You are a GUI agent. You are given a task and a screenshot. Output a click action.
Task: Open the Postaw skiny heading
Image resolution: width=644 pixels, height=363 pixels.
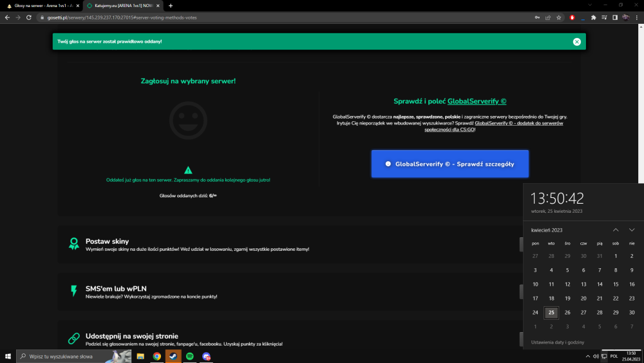point(107,241)
